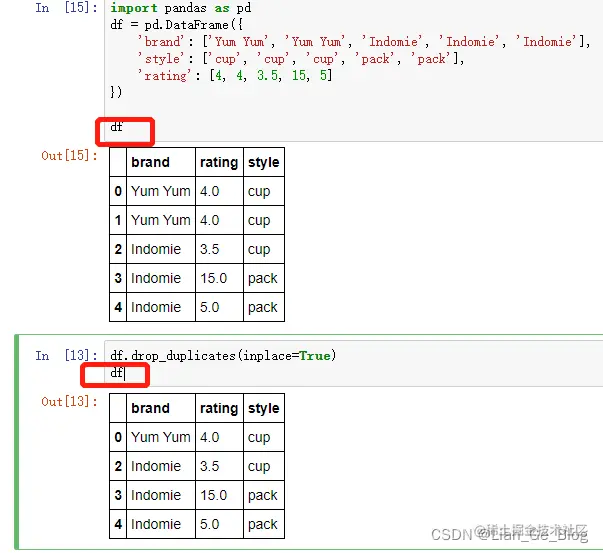The width and height of the screenshot is (603, 553).
Task: Click rating '3.5' in the Out[13] table
Action: tap(210, 466)
